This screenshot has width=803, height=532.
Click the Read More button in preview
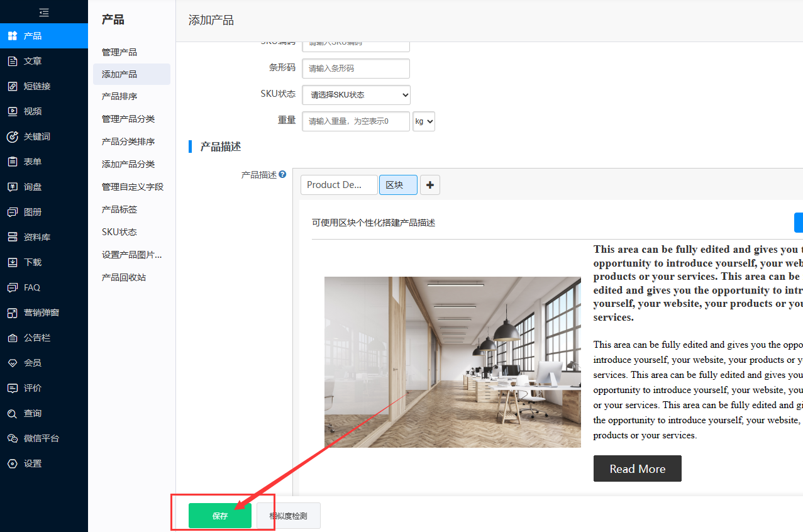[x=637, y=469]
